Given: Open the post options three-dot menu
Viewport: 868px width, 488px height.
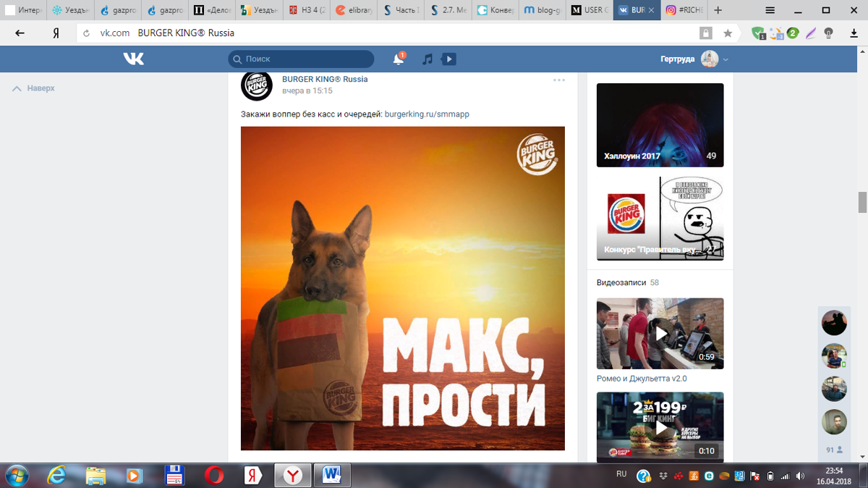Looking at the screenshot, I should click(559, 80).
